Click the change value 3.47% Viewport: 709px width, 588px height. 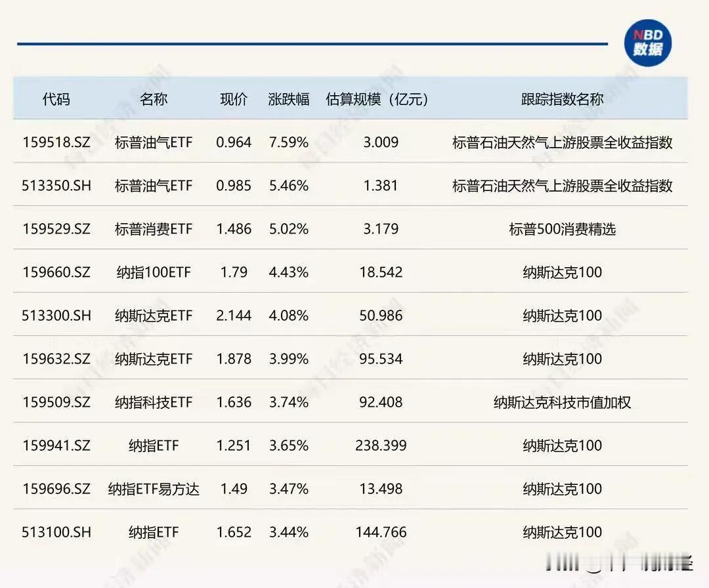click(288, 489)
